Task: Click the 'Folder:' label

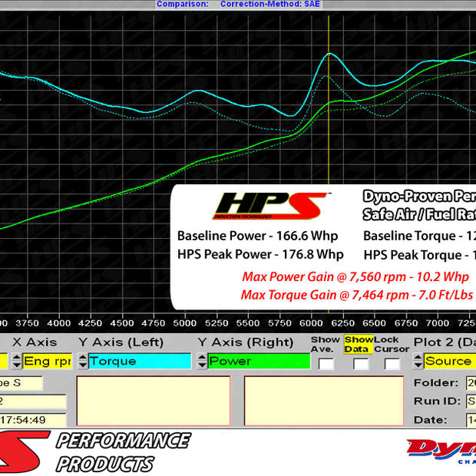Action: (x=435, y=383)
